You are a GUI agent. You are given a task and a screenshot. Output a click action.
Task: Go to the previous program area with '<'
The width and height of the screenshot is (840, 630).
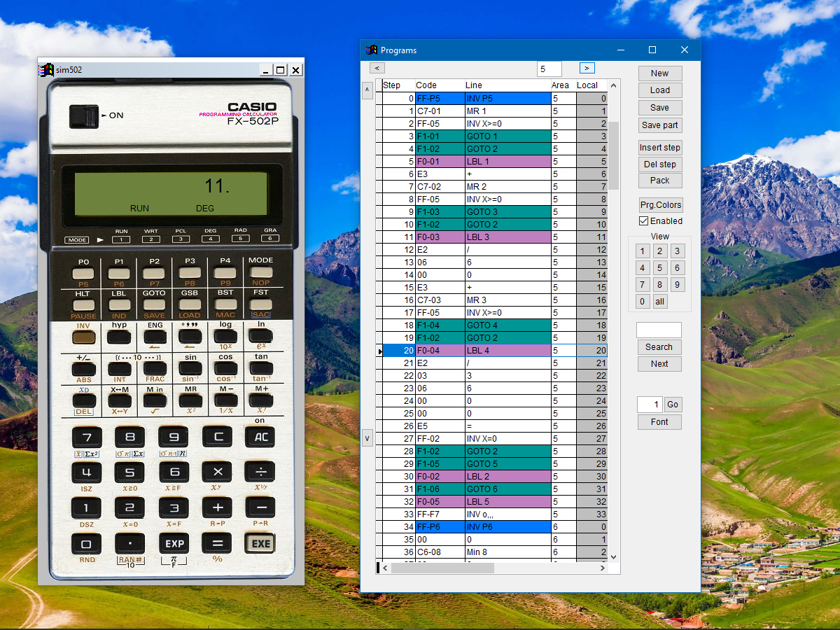point(377,68)
